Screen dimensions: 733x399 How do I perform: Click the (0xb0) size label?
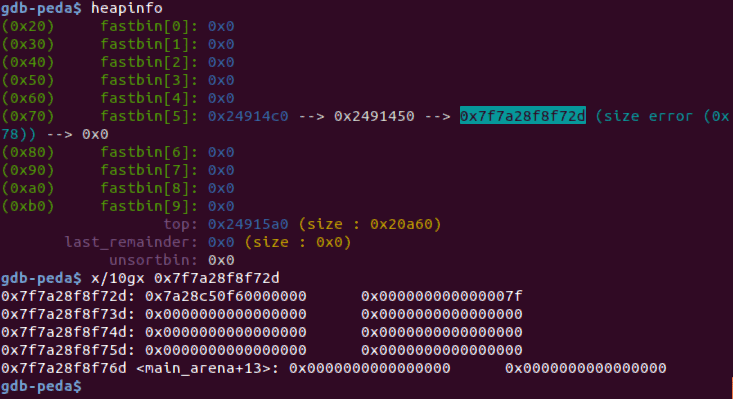click(x=28, y=206)
